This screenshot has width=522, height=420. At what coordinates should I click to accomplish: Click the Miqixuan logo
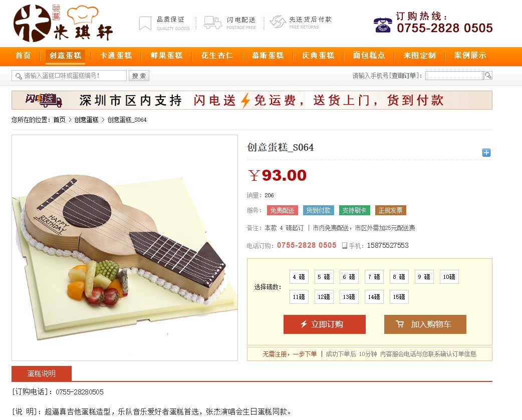(x=63, y=23)
